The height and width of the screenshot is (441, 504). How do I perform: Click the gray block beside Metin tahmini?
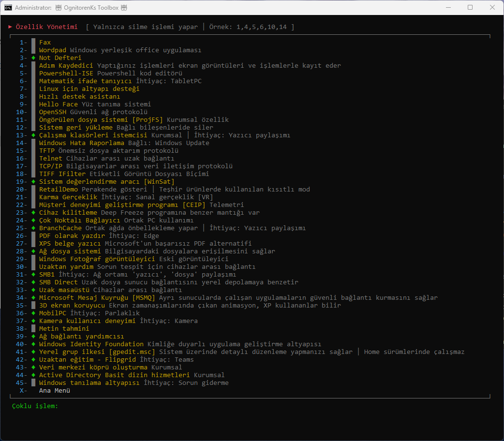(33, 328)
